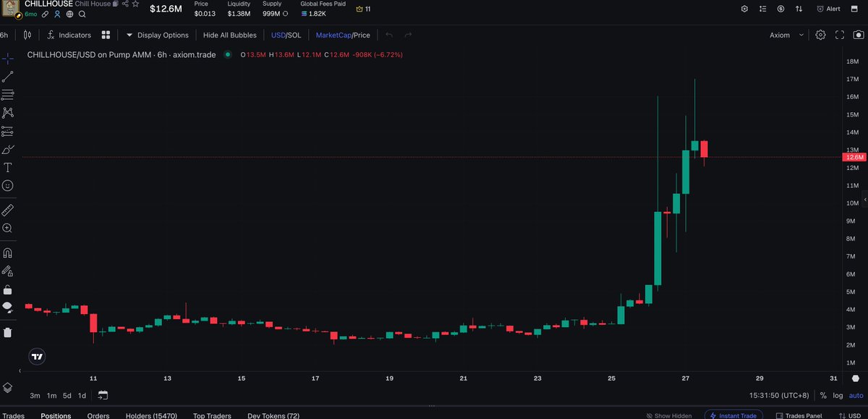Click the 12.6M price label on axis
The width and height of the screenshot is (868, 419).
[854, 157]
